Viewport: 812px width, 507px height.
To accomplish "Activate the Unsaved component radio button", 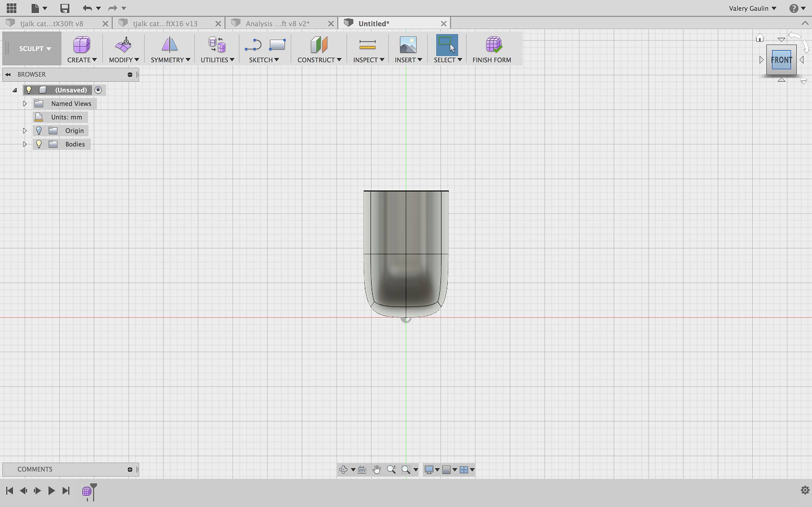I will tap(98, 90).
